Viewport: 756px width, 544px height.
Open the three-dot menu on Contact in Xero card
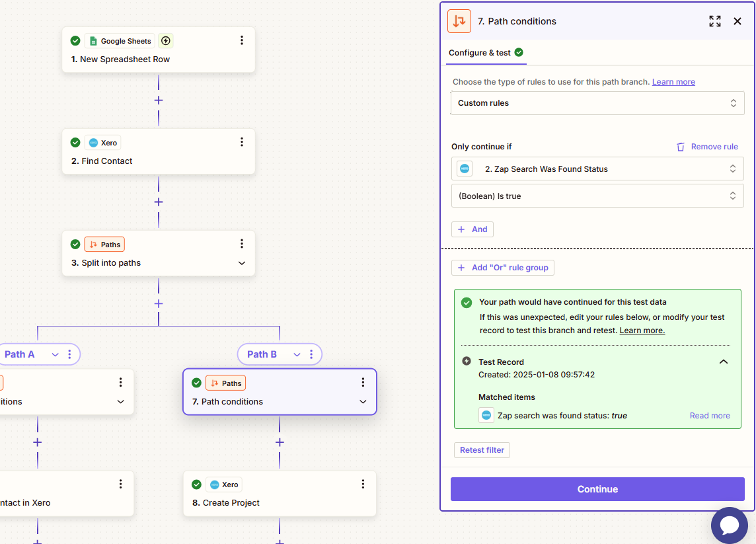point(120,485)
